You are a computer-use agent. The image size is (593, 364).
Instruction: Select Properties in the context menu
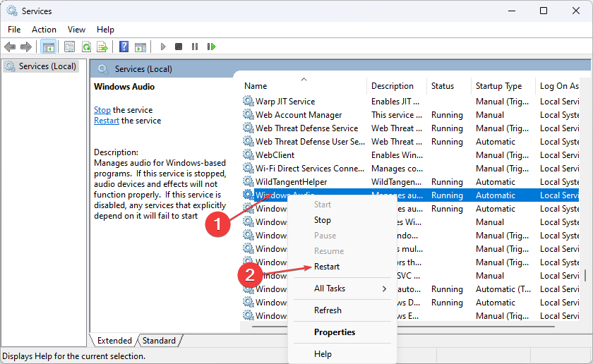(335, 332)
